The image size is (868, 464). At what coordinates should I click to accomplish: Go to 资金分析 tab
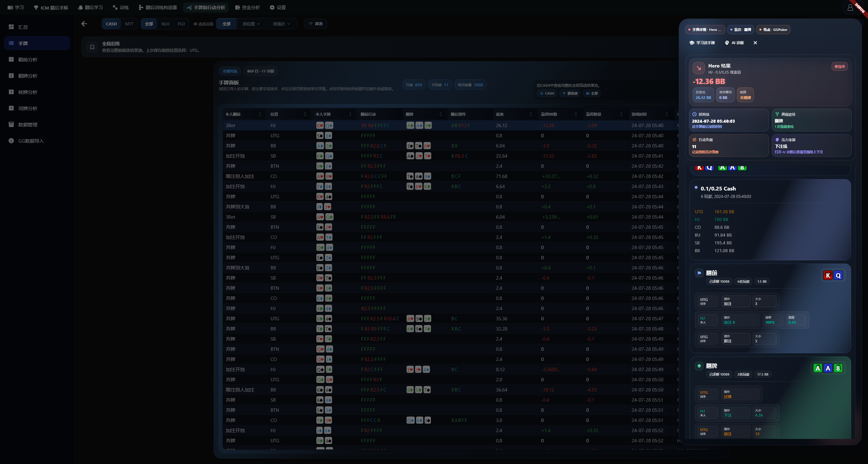coord(248,7)
